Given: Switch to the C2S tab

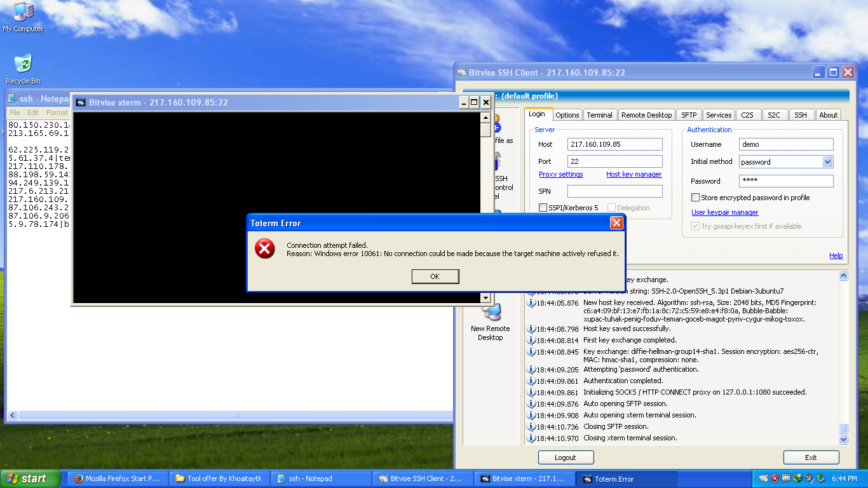Looking at the screenshot, I should (747, 115).
